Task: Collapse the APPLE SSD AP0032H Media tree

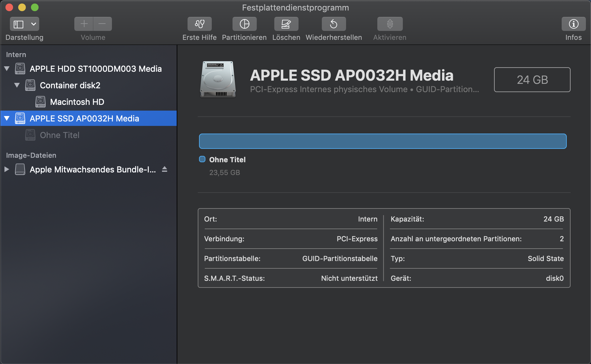Action: coord(7,119)
